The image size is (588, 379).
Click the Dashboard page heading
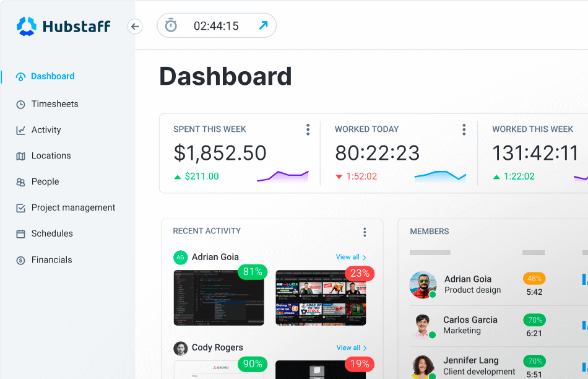point(225,76)
